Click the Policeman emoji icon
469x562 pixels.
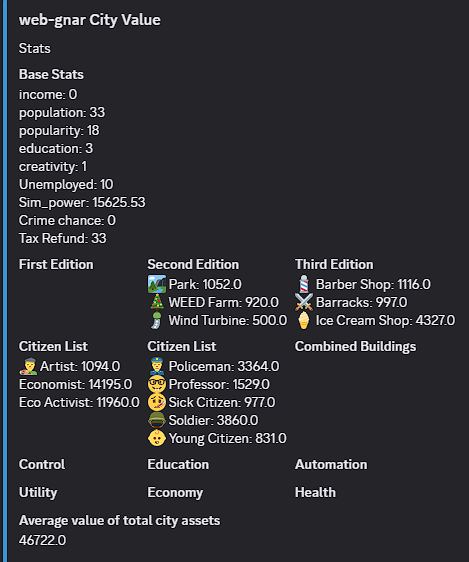pyautogui.click(x=157, y=366)
